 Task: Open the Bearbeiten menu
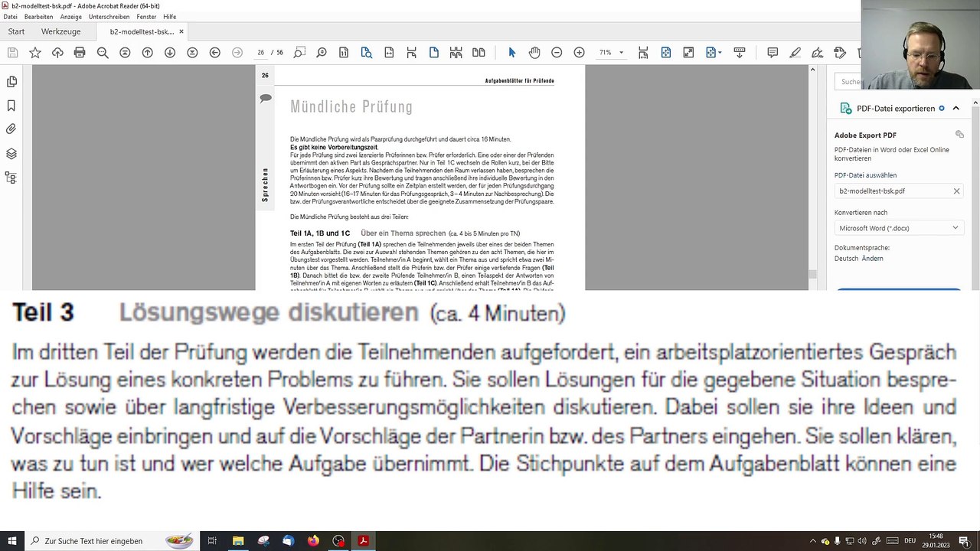tap(38, 17)
